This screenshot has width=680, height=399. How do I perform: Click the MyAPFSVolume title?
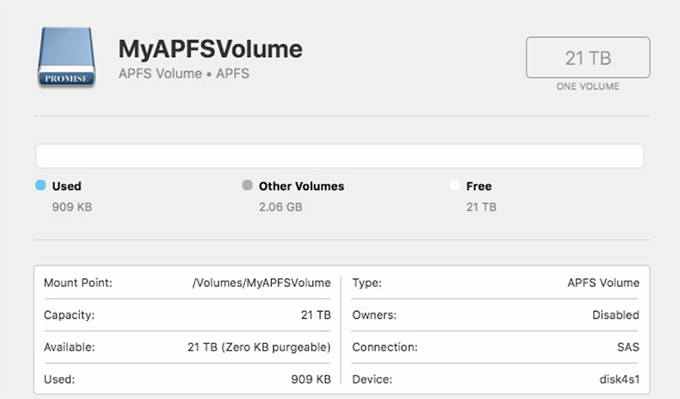tap(210, 49)
